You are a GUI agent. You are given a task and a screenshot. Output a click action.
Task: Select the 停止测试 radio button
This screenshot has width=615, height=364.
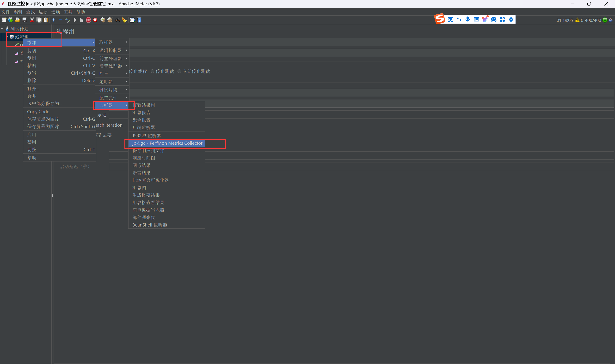pos(153,71)
